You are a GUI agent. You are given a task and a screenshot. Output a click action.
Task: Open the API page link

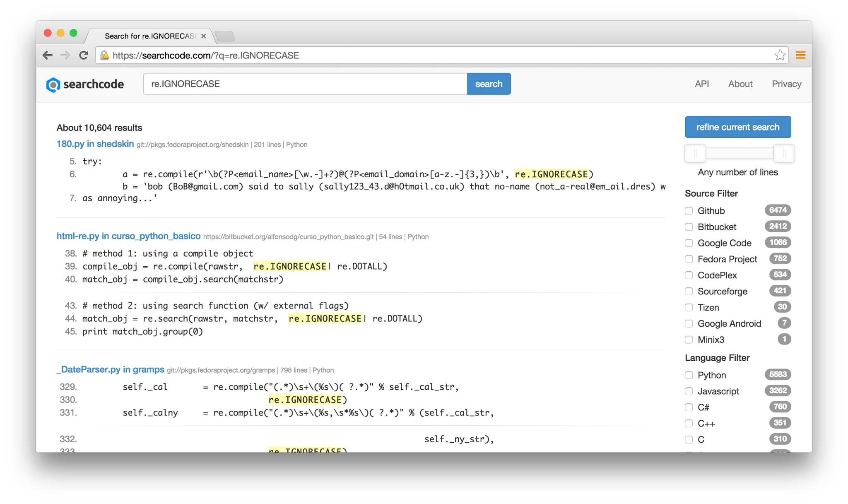[x=701, y=84]
